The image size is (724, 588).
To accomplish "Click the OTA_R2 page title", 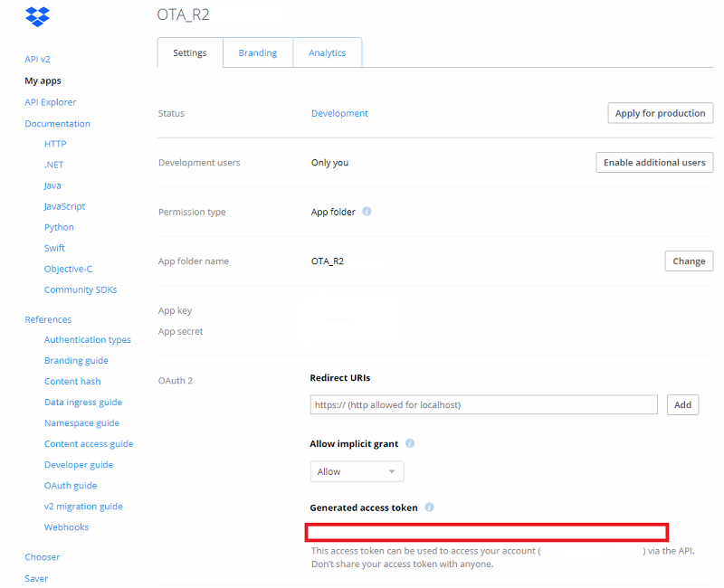I will 184,14.
